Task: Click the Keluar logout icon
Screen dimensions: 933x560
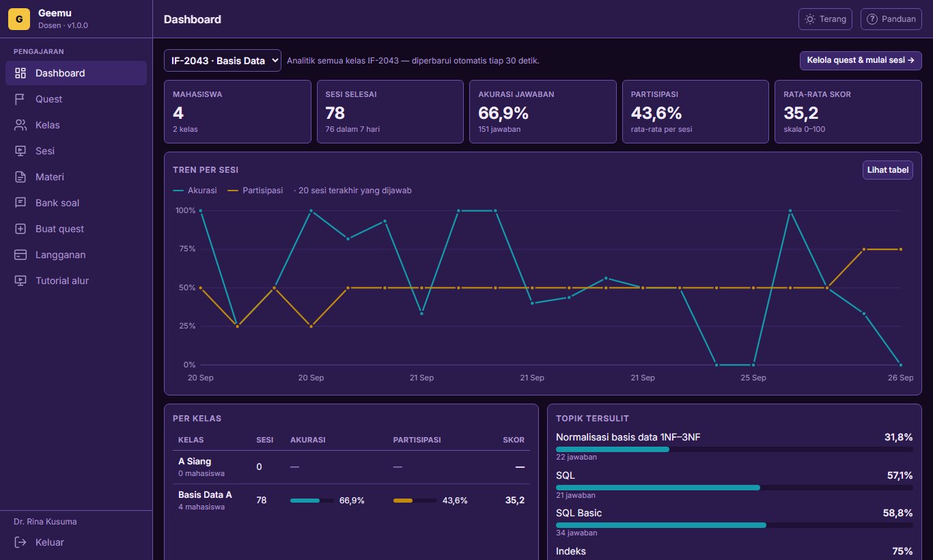Action: [20, 542]
